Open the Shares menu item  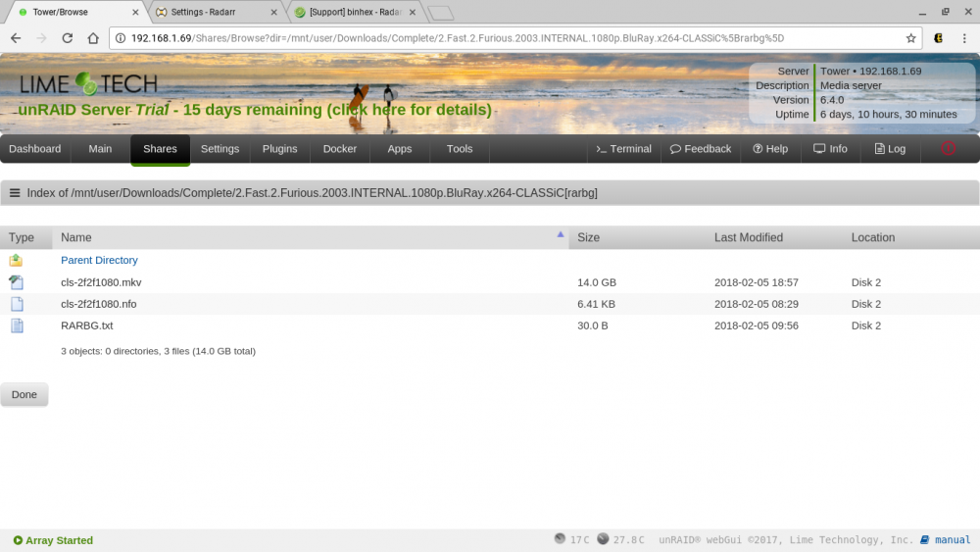[160, 149]
